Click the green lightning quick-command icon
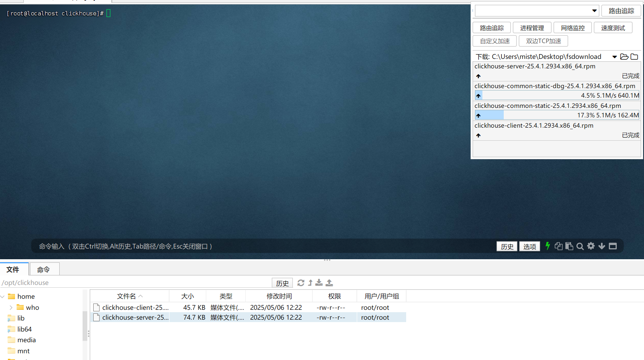The width and height of the screenshot is (644, 360). pyautogui.click(x=548, y=246)
